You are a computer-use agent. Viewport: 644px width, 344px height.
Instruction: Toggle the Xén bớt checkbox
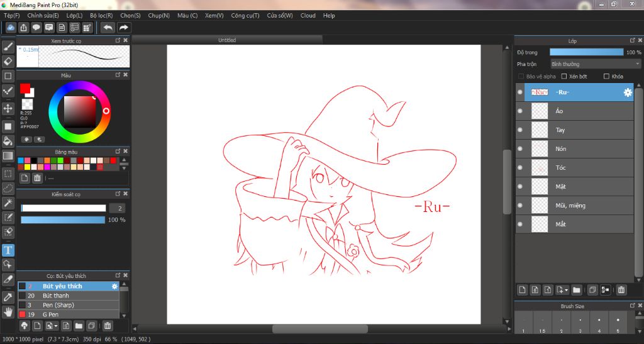(x=564, y=76)
